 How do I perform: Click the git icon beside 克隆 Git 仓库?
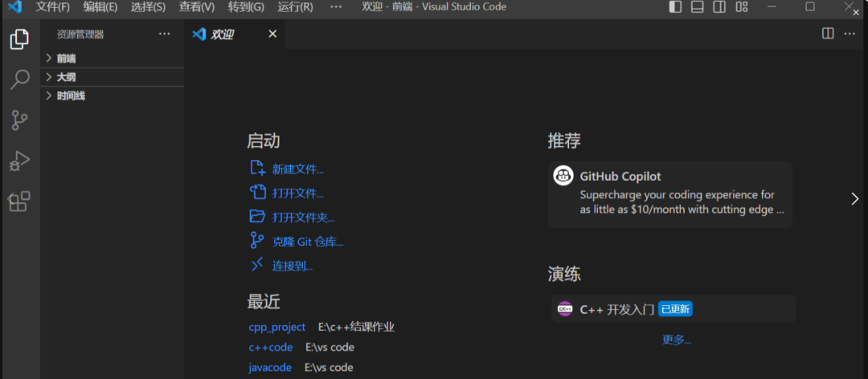point(257,241)
